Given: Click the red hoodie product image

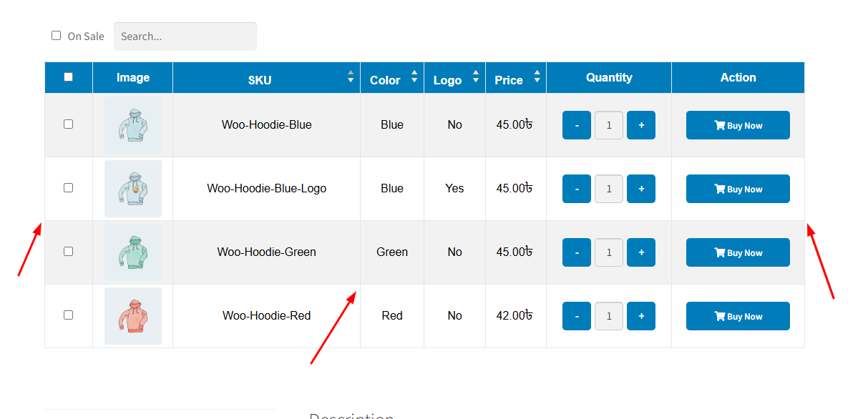Looking at the screenshot, I should [132, 316].
